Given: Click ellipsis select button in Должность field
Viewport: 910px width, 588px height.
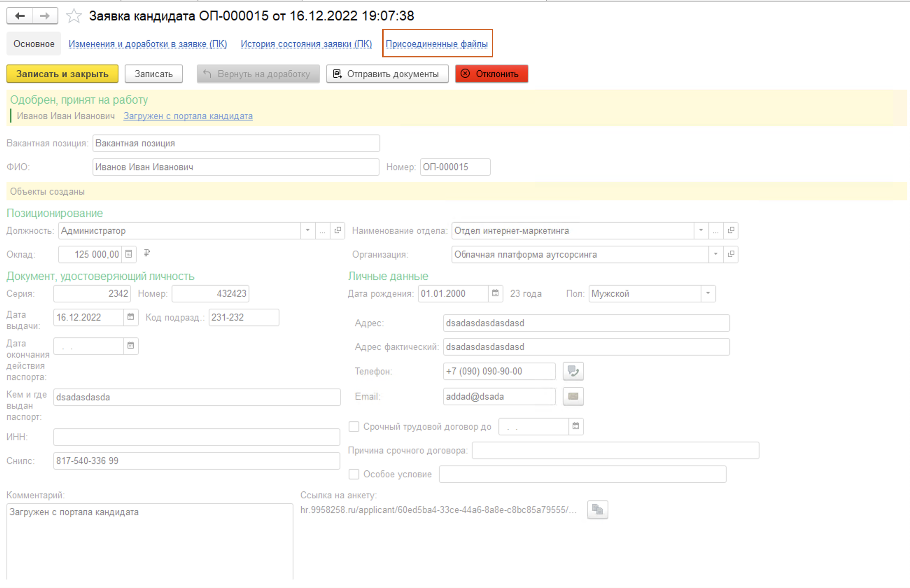Looking at the screenshot, I should click(323, 231).
